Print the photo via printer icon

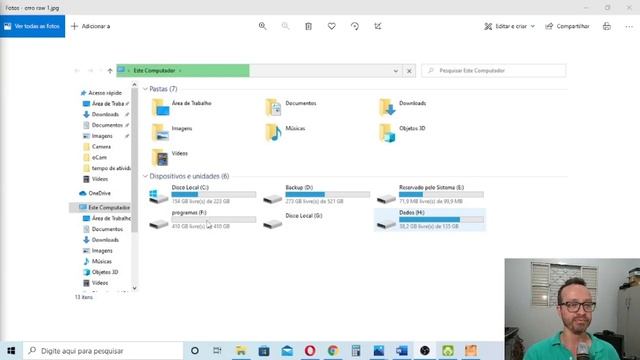pos(607,26)
